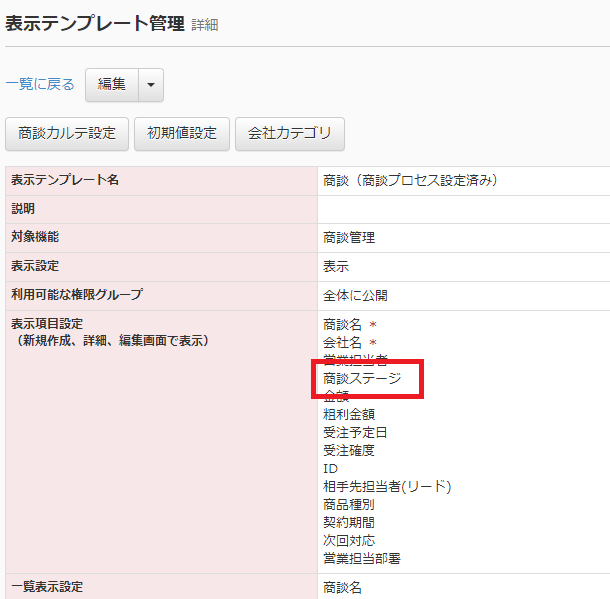610x599 pixels.
Task: Select the 次回対応 item
Action: click(349, 541)
